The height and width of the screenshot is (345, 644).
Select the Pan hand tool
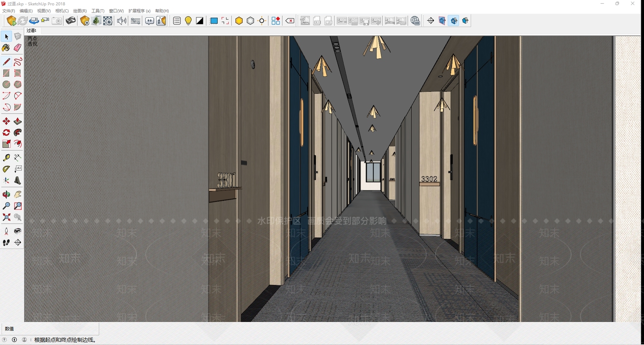coord(18,194)
